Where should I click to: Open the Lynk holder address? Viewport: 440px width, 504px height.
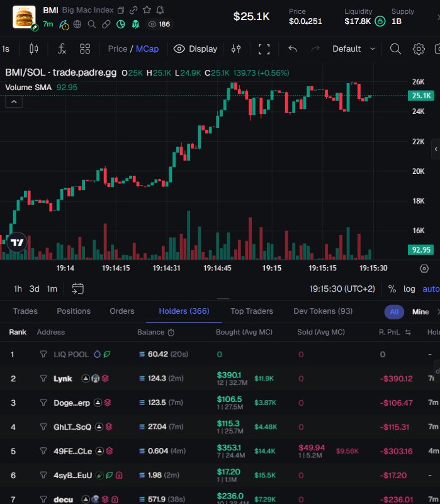[62, 379]
